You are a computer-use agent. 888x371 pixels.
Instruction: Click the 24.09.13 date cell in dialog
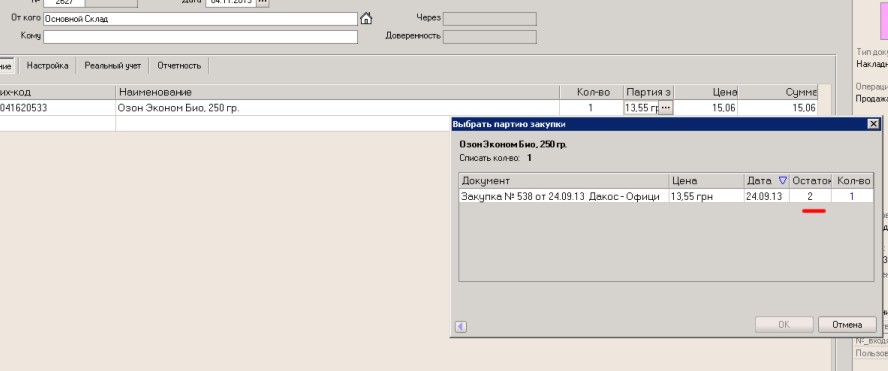(x=766, y=197)
